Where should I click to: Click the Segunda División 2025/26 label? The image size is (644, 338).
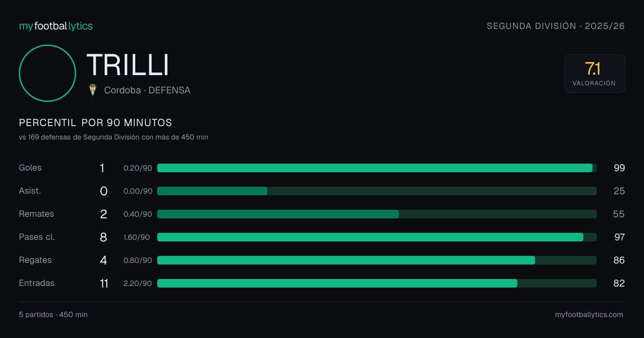coord(555,26)
